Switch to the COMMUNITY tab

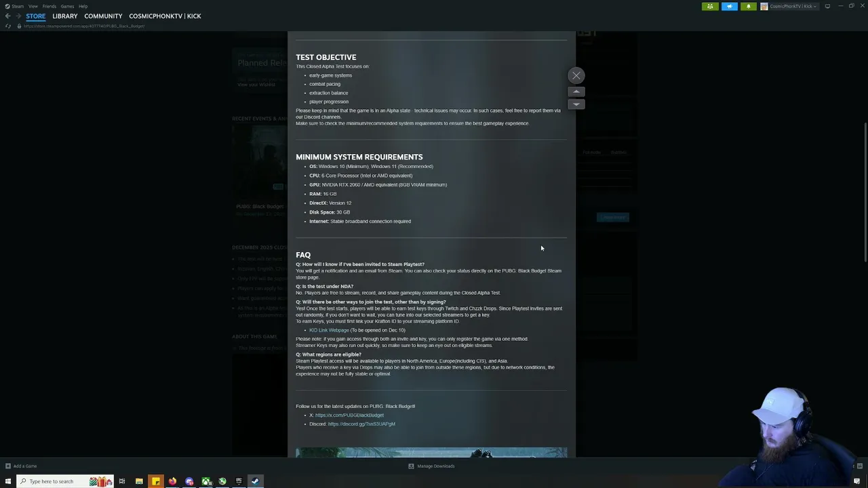[103, 16]
